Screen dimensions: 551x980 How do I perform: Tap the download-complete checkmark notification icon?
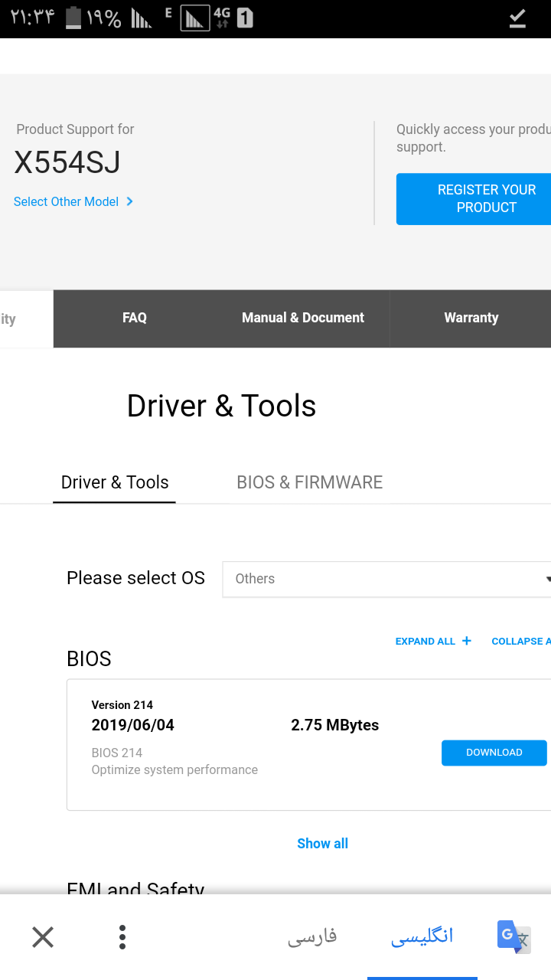[x=517, y=18]
